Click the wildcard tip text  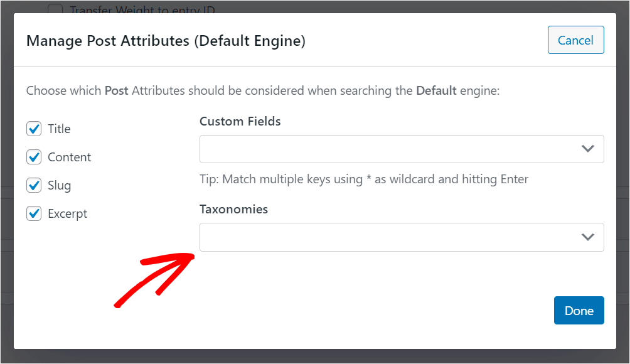coord(364,179)
